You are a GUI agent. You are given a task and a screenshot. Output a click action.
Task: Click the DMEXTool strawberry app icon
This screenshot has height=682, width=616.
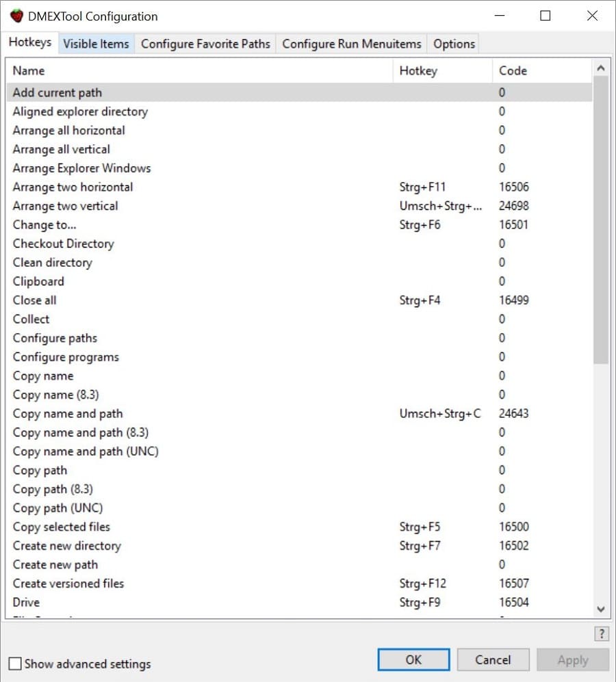click(16, 16)
